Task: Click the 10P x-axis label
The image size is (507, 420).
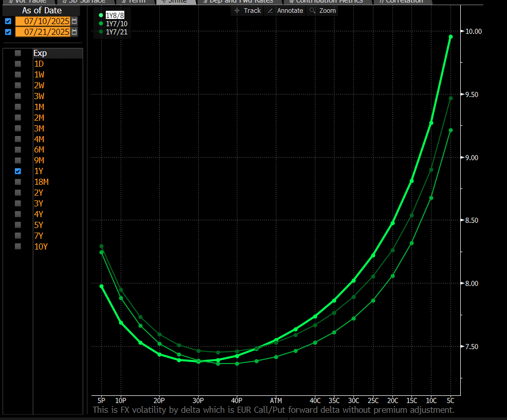Action: pyautogui.click(x=121, y=400)
